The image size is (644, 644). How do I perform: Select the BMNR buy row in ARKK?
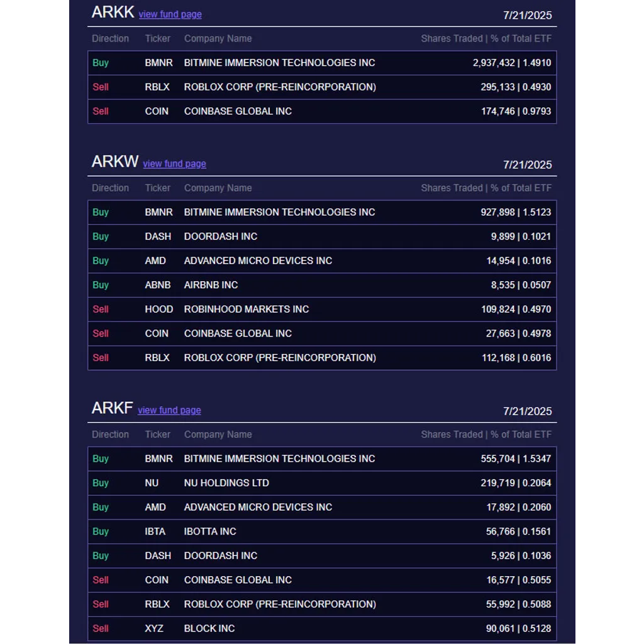(322, 63)
